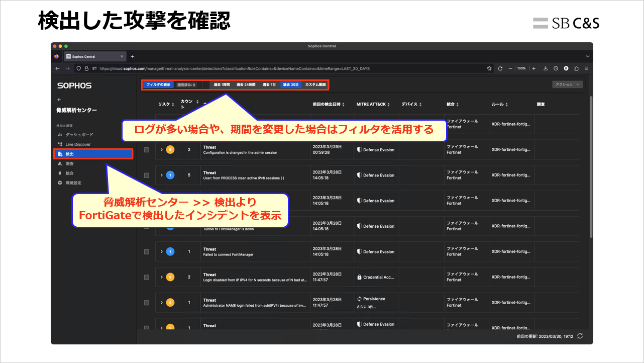Click 前回の更新: 2023/03/30, 19:12 text
The height and width of the screenshot is (363, 644).
545,336
